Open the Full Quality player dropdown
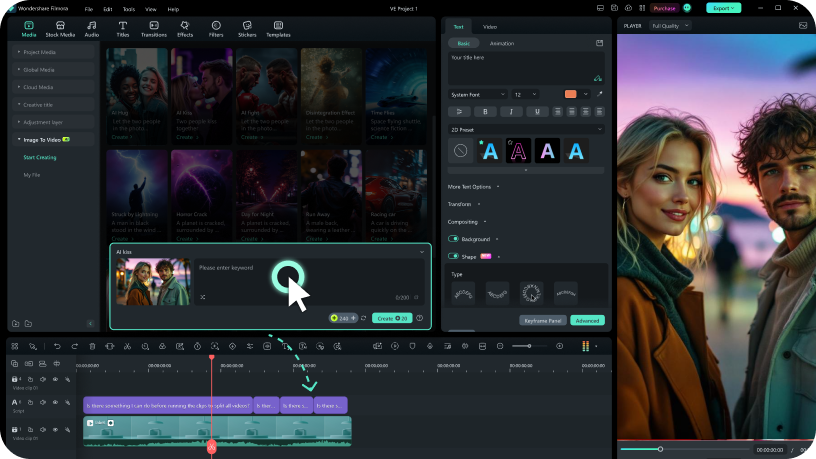This screenshot has width=816, height=459. click(670, 26)
